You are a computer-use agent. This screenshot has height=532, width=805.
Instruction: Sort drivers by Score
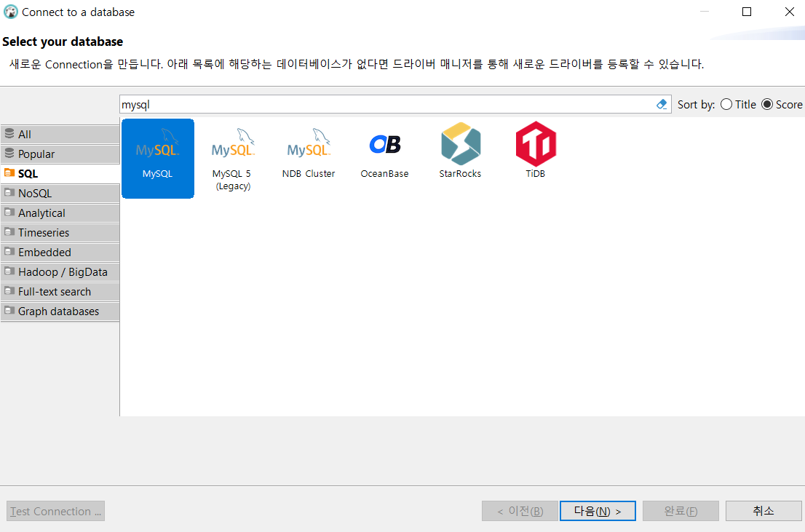click(x=782, y=104)
